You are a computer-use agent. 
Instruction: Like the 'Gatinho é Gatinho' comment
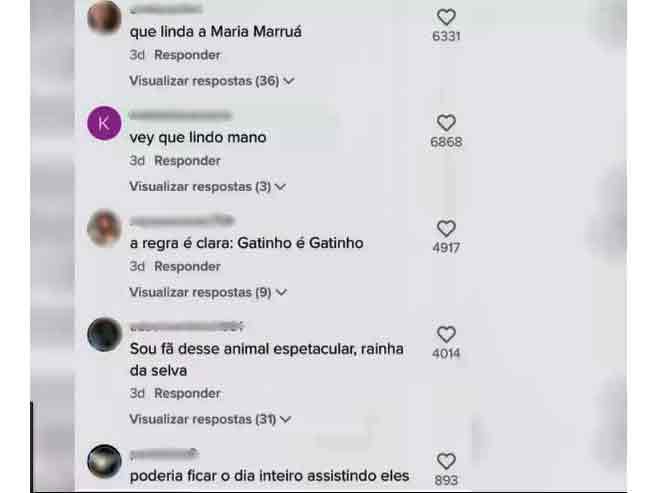[x=446, y=229]
